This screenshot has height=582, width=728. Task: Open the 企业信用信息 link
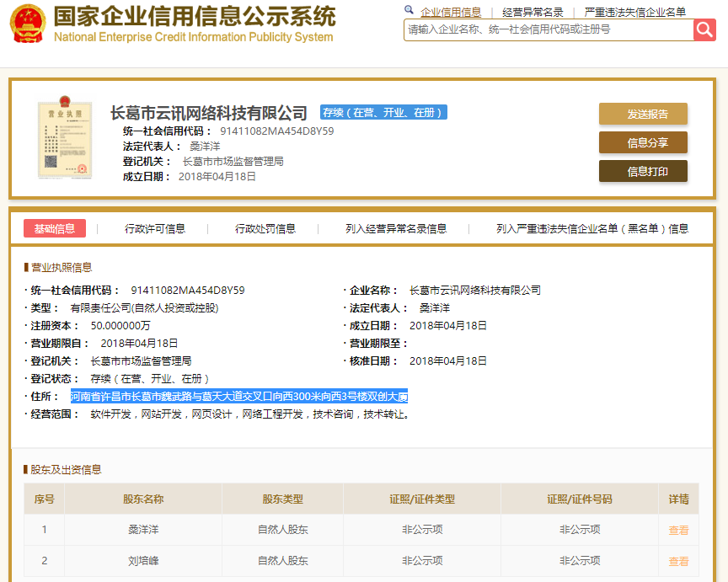click(x=449, y=12)
